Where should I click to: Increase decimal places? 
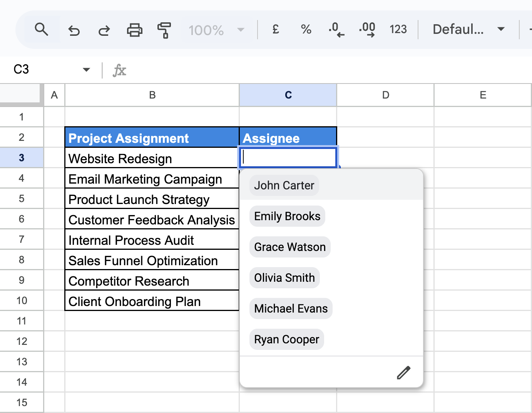(367, 30)
